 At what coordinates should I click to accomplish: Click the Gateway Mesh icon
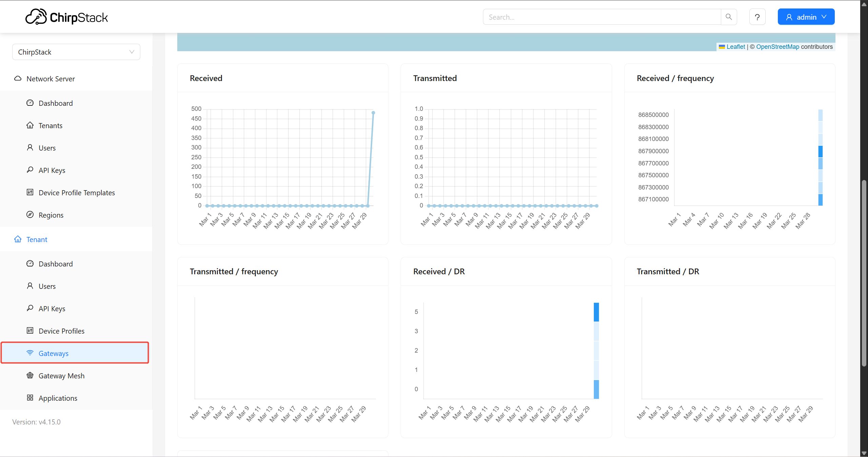pyautogui.click(x=30, y=375)
